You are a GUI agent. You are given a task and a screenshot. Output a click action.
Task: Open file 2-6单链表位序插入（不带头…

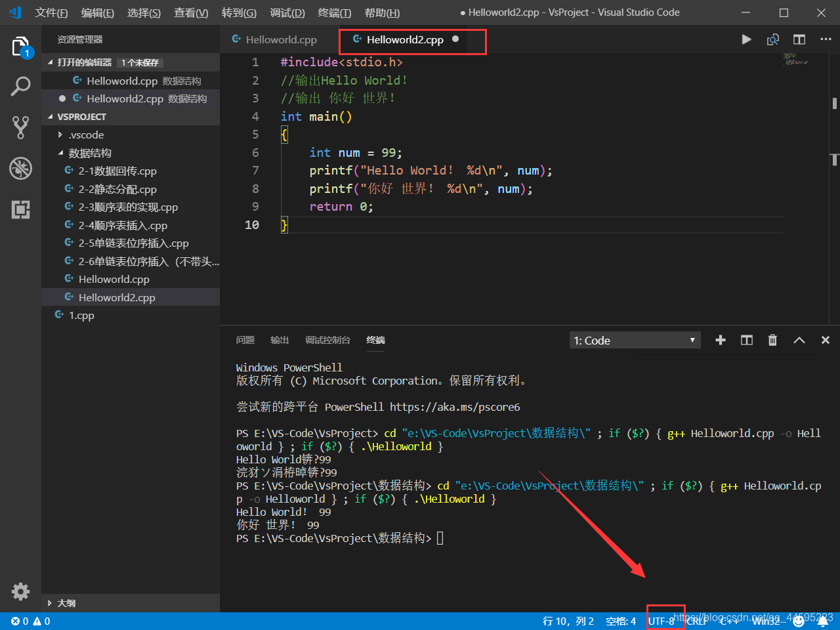pyautogui.click(x=131, y=261)
